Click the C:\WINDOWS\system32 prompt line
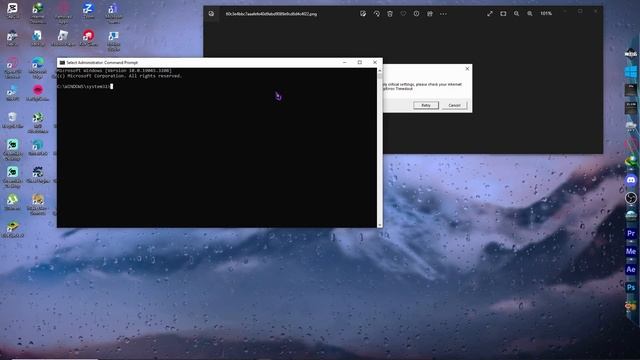 [x=84, y=87]
